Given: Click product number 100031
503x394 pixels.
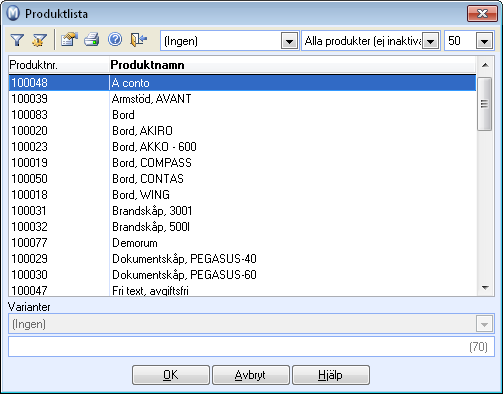Looking at the screenshot, I should click(x=29, y=211).
